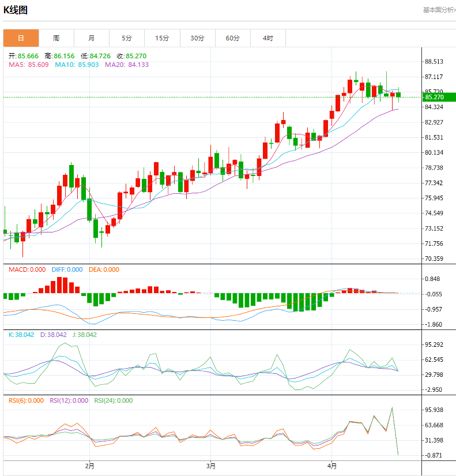Image resolution: width=456 pixels, height=476 pixels.
Task: Switch to the 月 monthly tab
Action: (x=91, y=38)
